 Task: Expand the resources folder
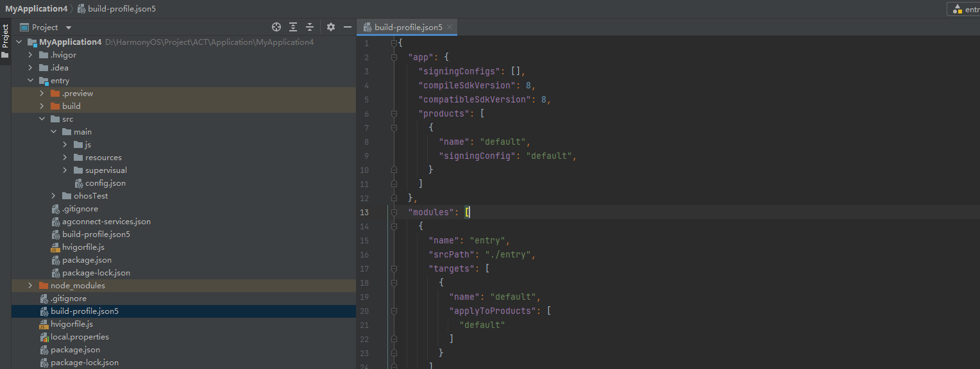coord(65,158)
